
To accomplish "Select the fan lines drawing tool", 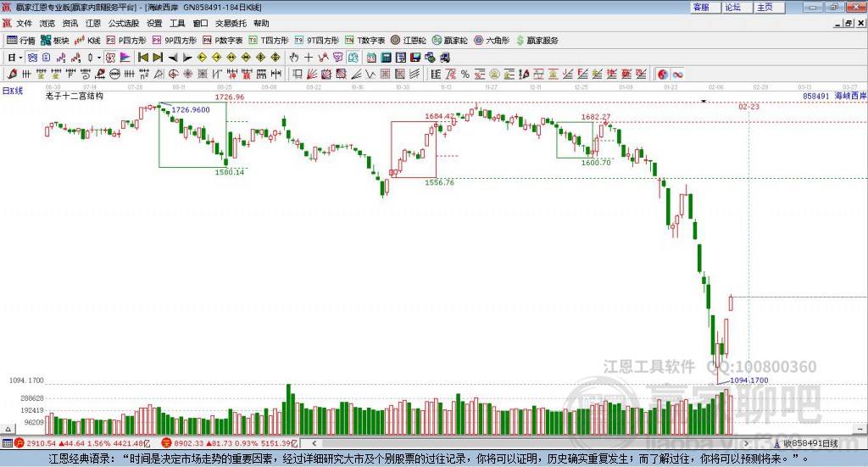I will click(x=312, y=74).
